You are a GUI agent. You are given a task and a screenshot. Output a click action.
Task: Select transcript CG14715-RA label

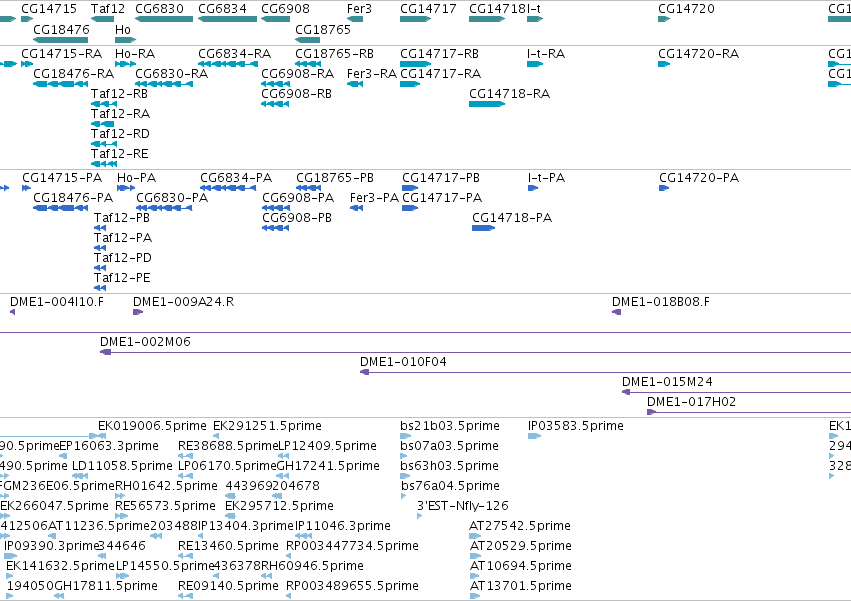tap(61, 54)
